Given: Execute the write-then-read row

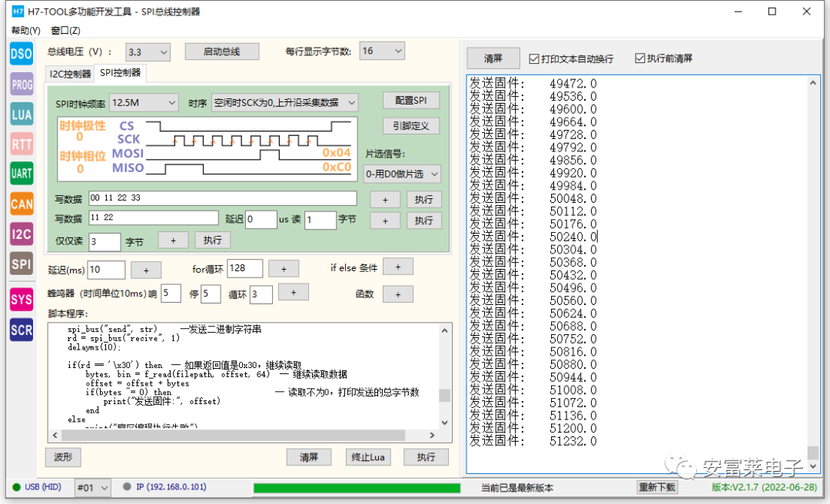Looking at the screenshot, I should point(423,220).
